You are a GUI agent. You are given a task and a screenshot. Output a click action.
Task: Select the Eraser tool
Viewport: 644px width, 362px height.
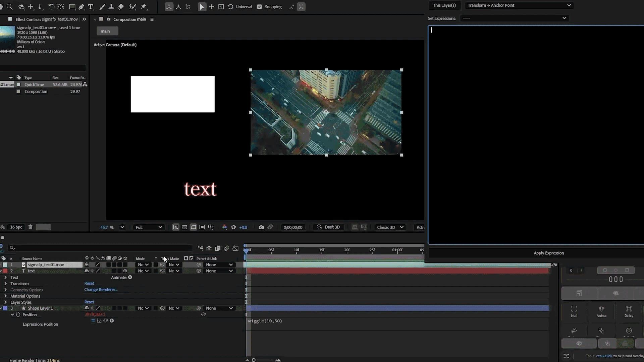(121, 7)
